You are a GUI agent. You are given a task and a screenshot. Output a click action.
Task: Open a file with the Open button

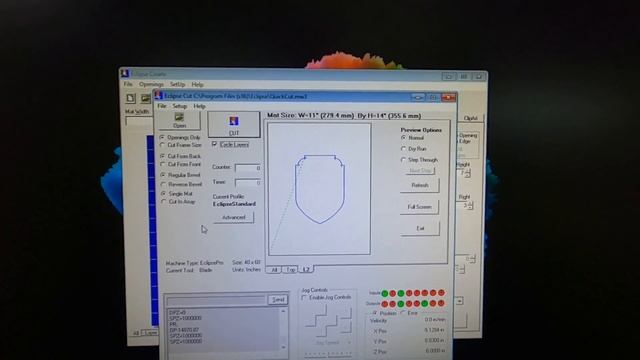[180, 121]
